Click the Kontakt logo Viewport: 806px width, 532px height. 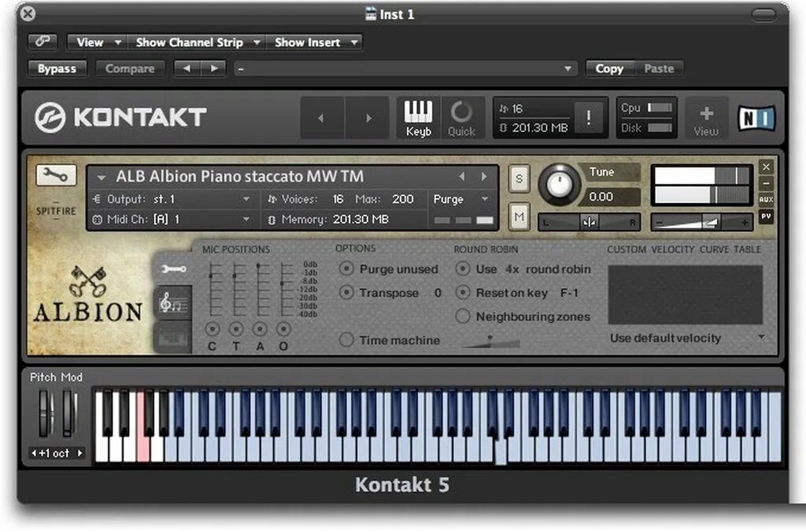(120, 117)
